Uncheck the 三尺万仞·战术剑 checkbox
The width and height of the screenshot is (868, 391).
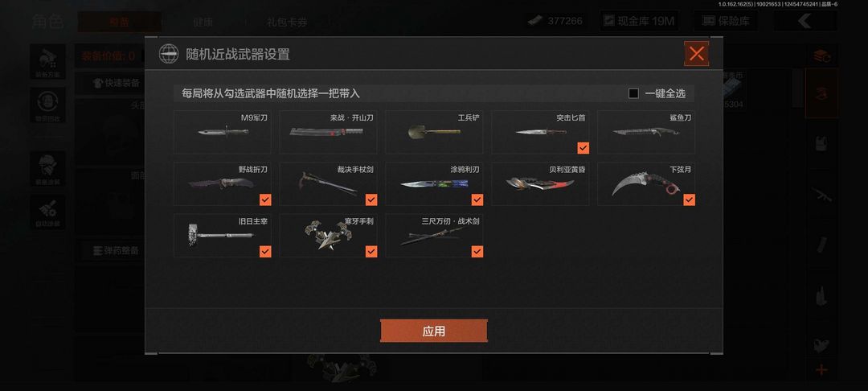pos(477,252)
